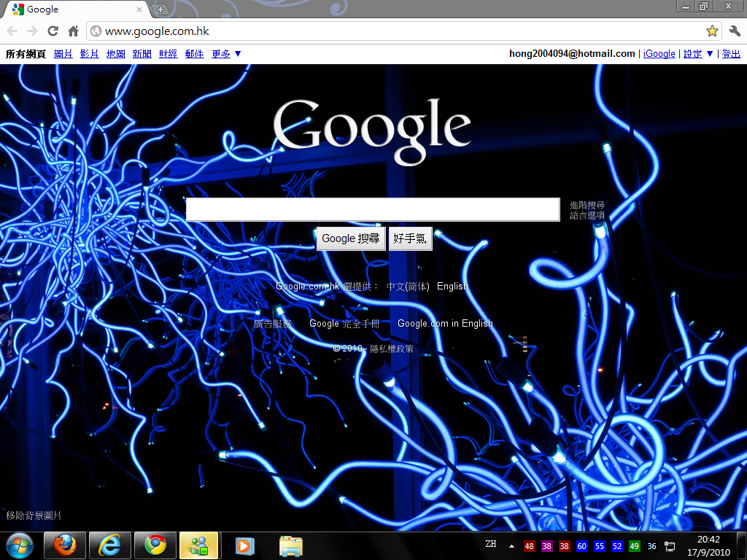Viewport: 747px width, 560px height.
Task: Open a new tab with the plus button
Action: point(160,9)
